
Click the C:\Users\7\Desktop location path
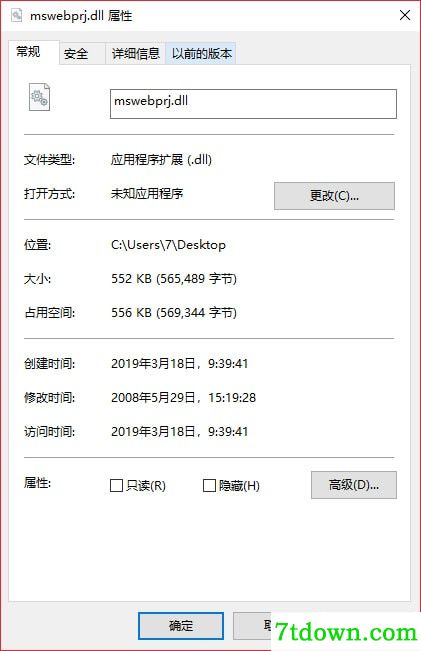pos(168,245)
